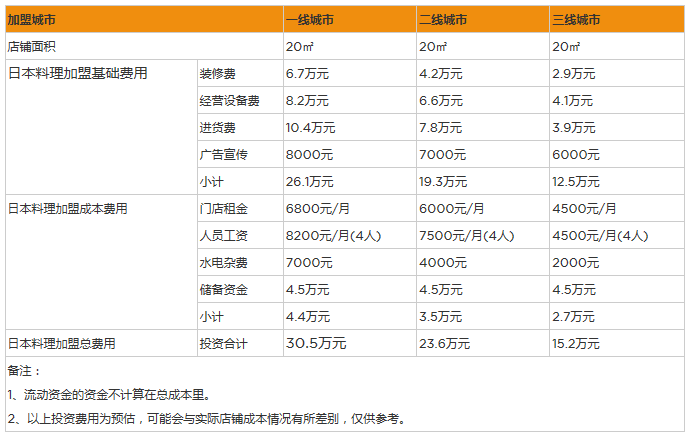Viewport: 693px width, 439px height.
Task: Select the 门店租金 row label
Action: point(223,209)
